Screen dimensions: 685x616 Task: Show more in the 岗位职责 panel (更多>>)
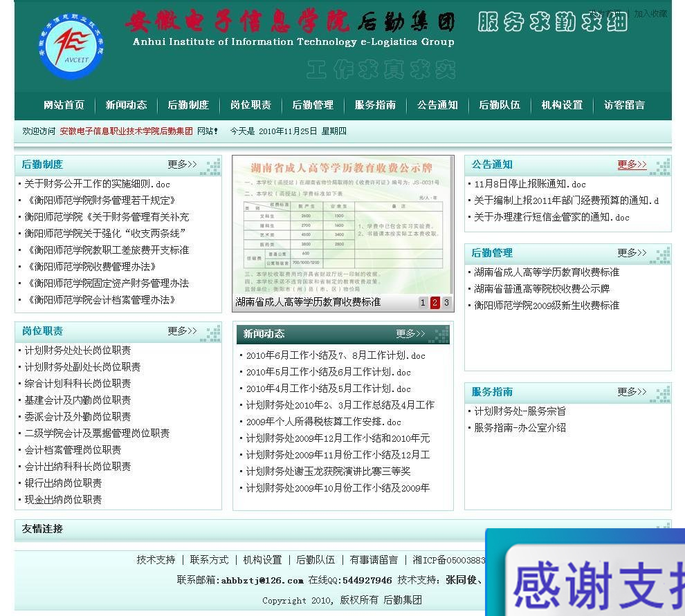click(x=182, y=331)
